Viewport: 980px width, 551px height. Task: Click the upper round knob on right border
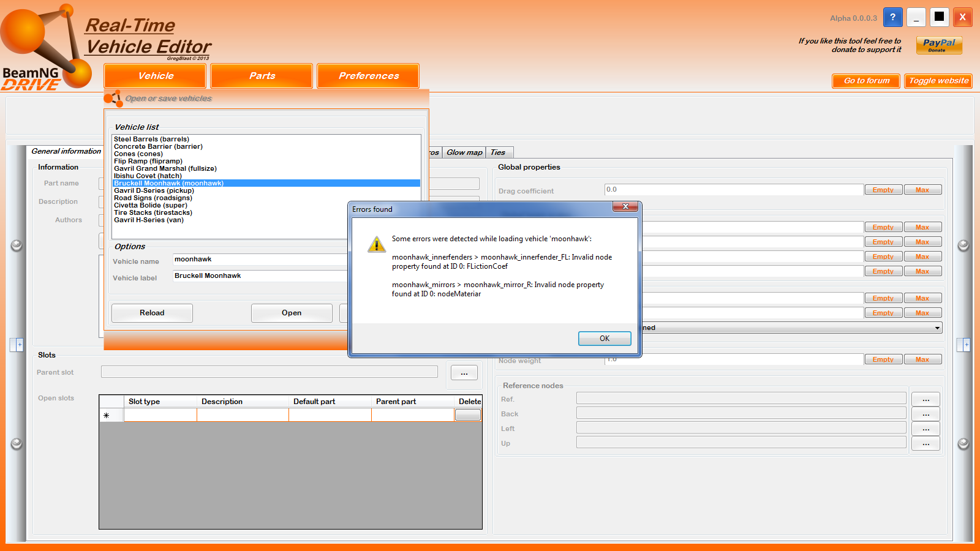(963, 246)
